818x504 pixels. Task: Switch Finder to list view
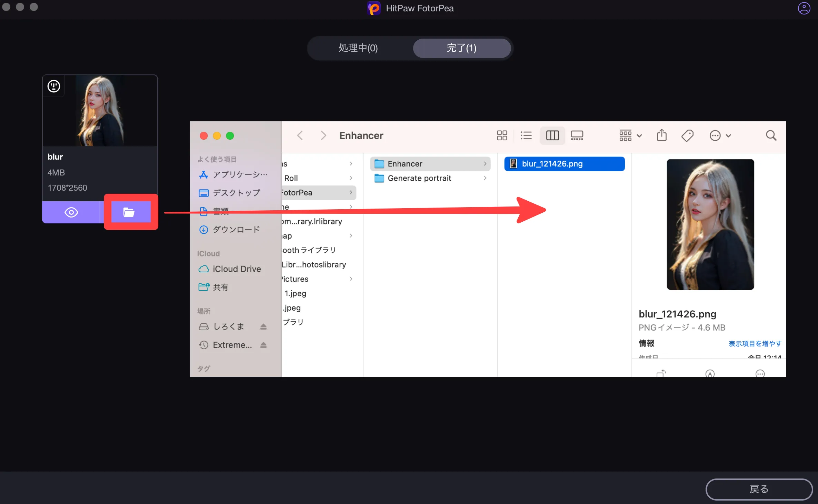point(526,135)
